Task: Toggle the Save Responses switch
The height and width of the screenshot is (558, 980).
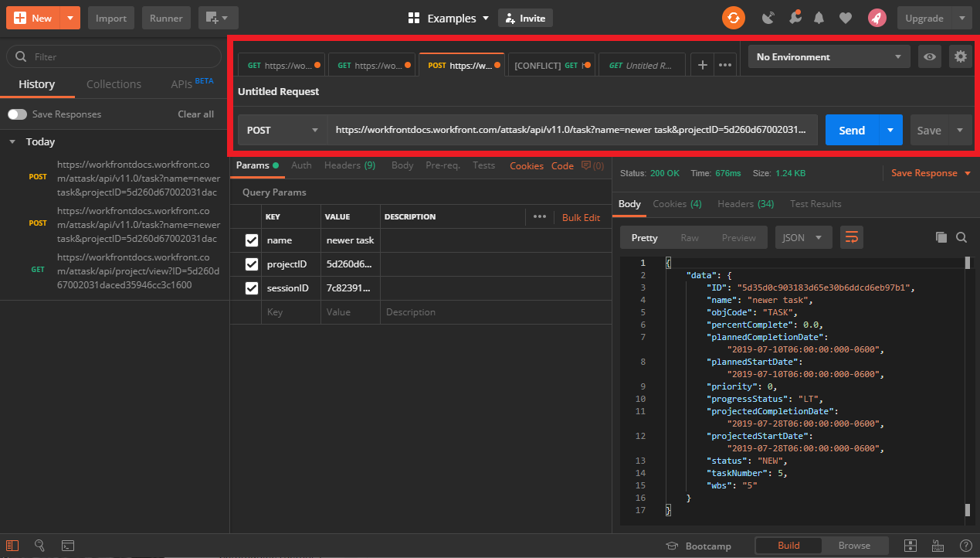Action: pos(17,114)
